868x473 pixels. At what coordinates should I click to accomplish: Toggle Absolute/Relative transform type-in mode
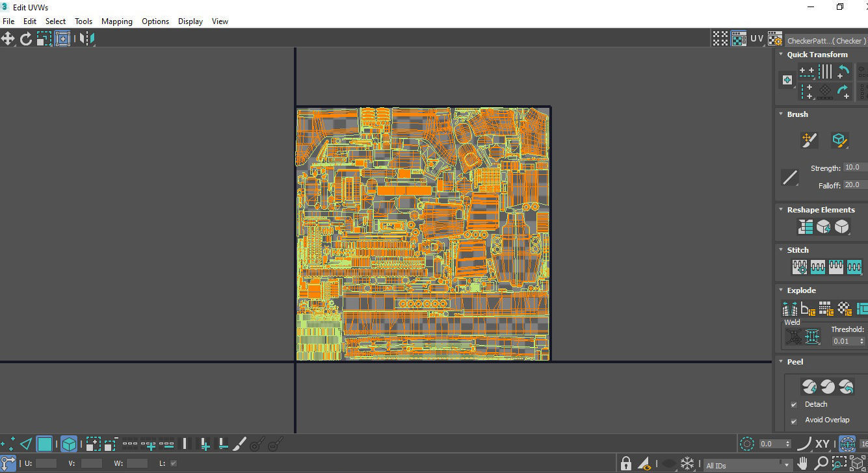point(8,463)
